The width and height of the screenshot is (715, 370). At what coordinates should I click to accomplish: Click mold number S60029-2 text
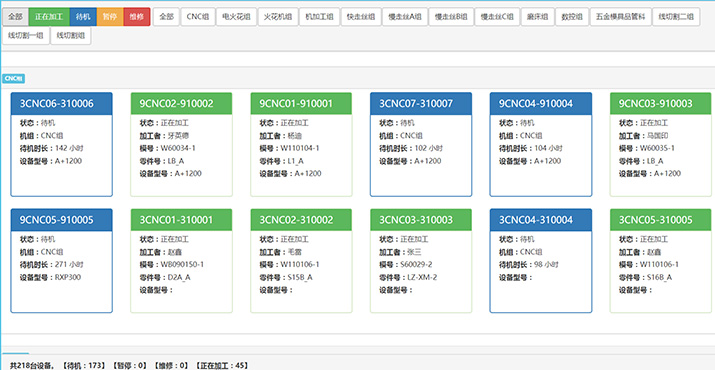[416, 265]
